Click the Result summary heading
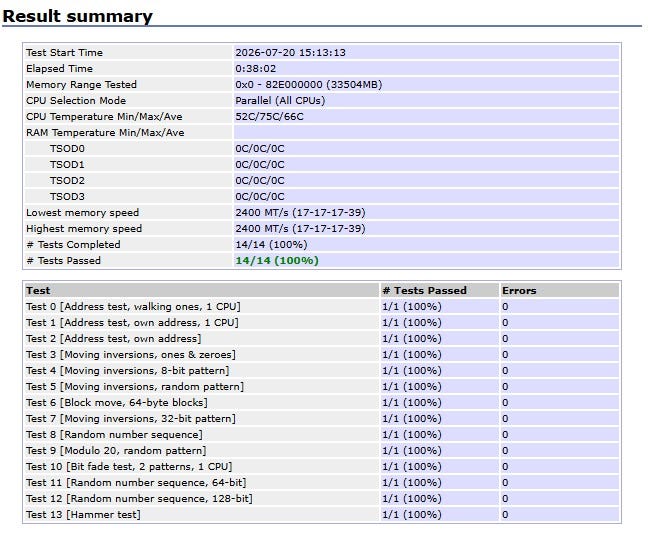Image resolution: width=648 pixels, height=538 pixels. [x=77, y=16]
